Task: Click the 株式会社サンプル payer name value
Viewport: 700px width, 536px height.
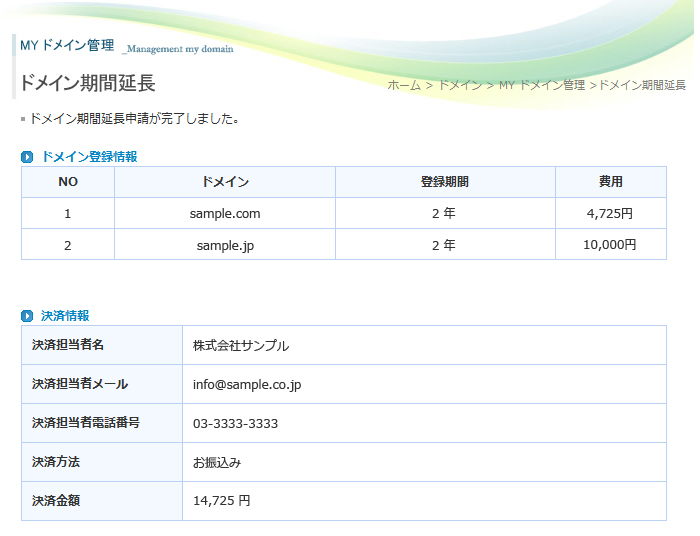Action: click(241, 346)
